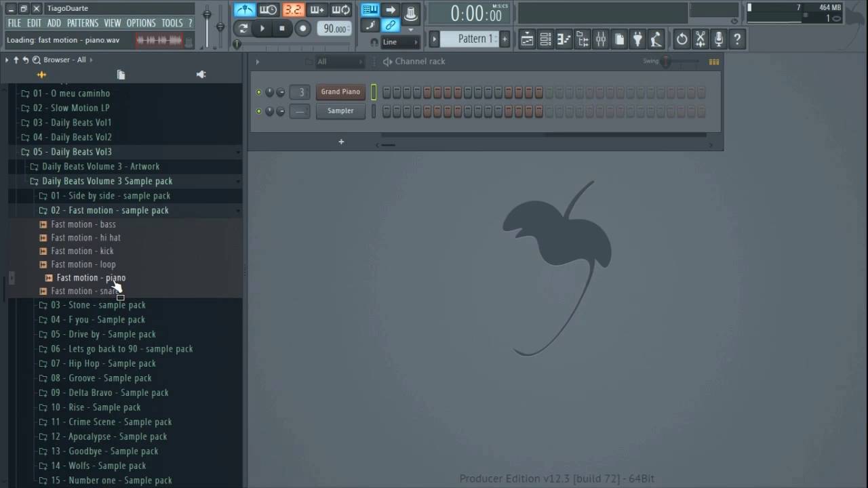868x488 pixels.
Task: Toggle pattern/song mode button
Action: pyautogui.click(x=243, y=28)
